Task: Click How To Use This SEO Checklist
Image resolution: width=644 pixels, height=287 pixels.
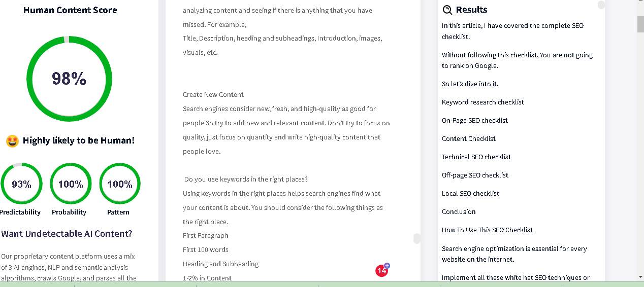Action: [x=487, y=230]
